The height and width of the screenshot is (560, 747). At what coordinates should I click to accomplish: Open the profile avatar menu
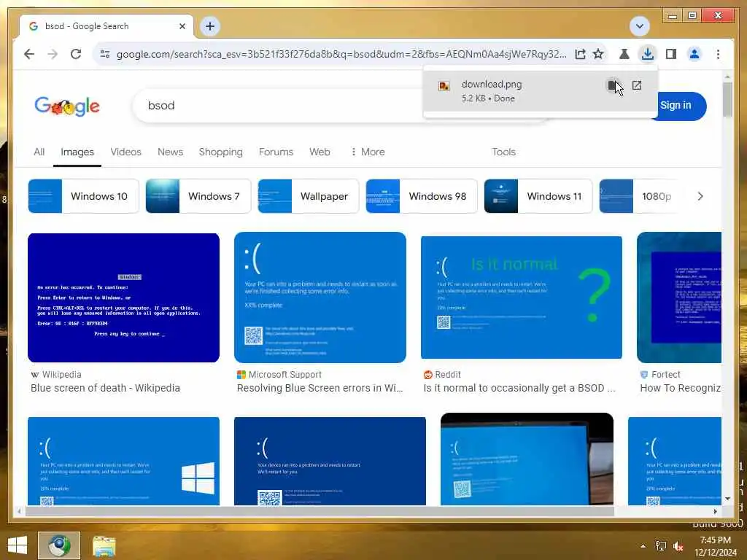coord(694,54)
